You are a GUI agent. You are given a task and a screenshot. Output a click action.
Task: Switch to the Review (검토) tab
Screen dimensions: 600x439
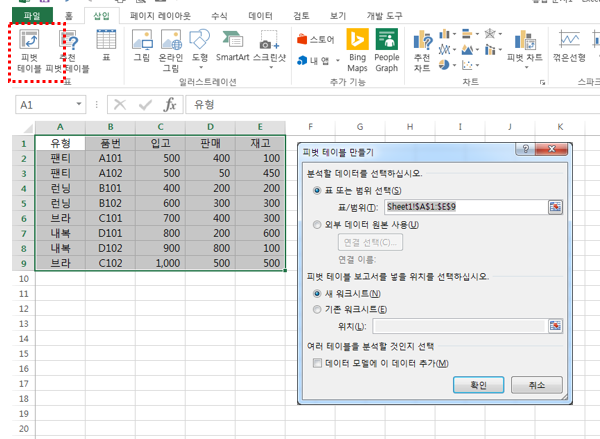pyautogui.click(x=301, y=16)
